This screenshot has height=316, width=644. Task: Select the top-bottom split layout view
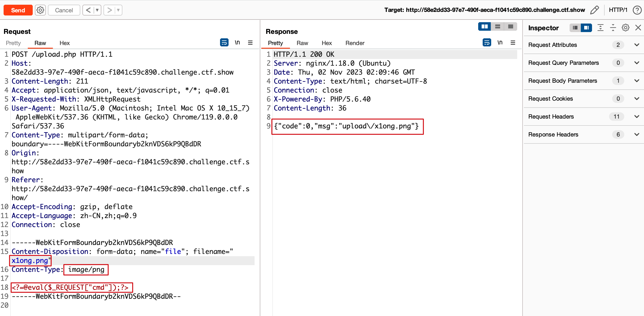coord(497,26)
